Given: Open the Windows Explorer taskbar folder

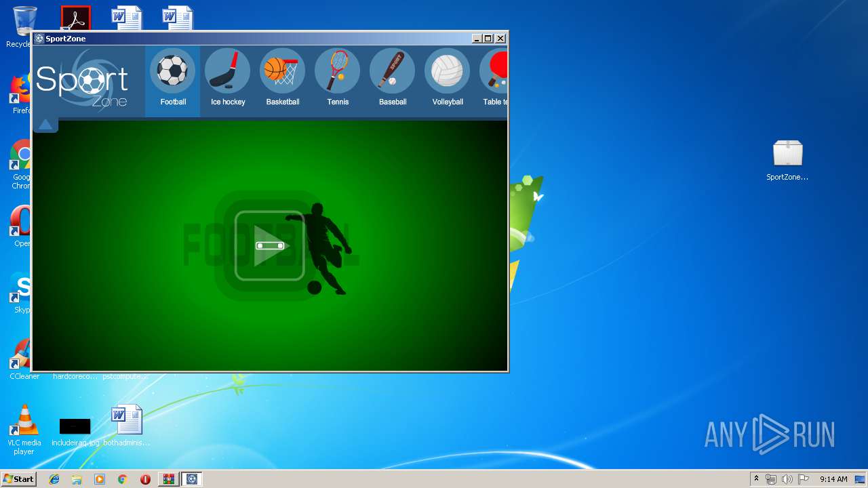Looking at the screenshot, I should pyautogui.click(x=77, y=479).
